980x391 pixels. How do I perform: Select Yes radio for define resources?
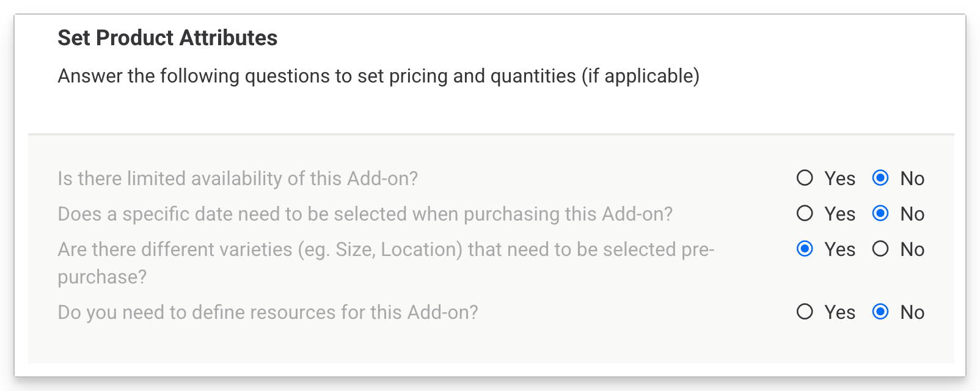pyautogui.click(x=805, y=312)
